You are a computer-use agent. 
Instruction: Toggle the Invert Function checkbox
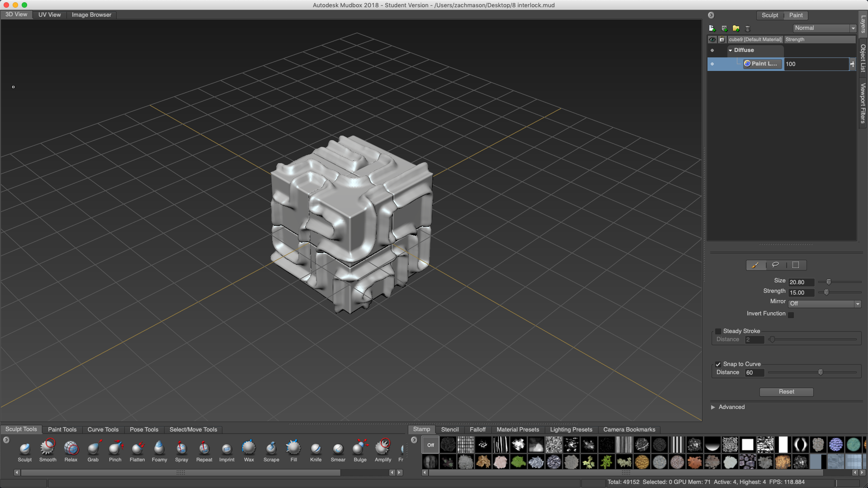(791, 314)
